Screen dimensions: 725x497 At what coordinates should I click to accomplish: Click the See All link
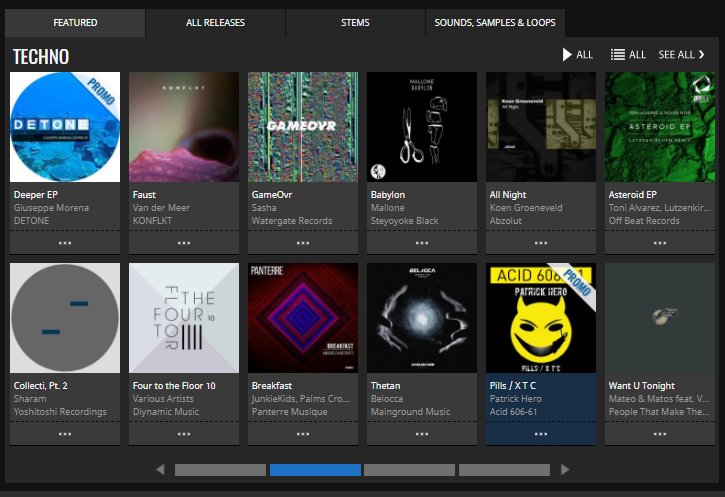click(681, 55)
